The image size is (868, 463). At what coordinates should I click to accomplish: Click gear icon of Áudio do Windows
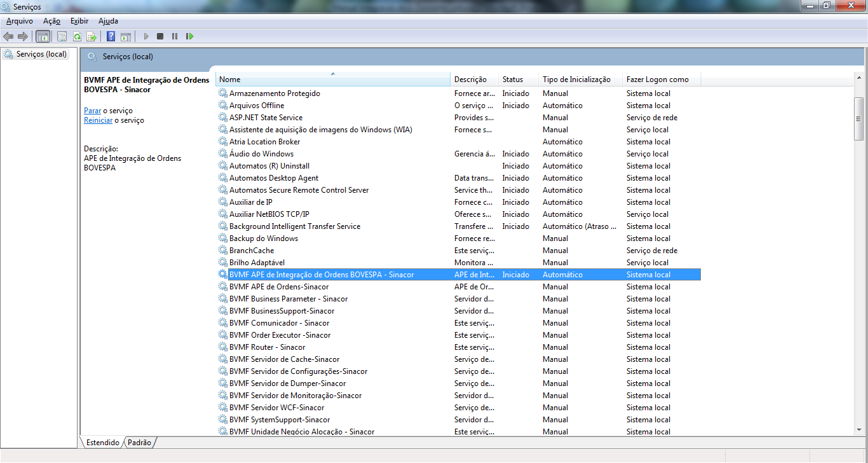tap(223, 154)
